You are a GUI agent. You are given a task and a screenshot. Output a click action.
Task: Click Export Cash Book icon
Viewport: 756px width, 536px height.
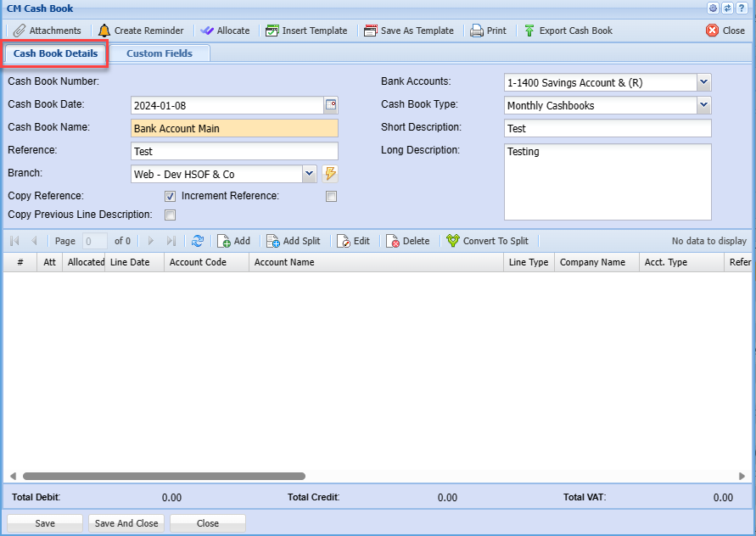(x=529, y=31)
